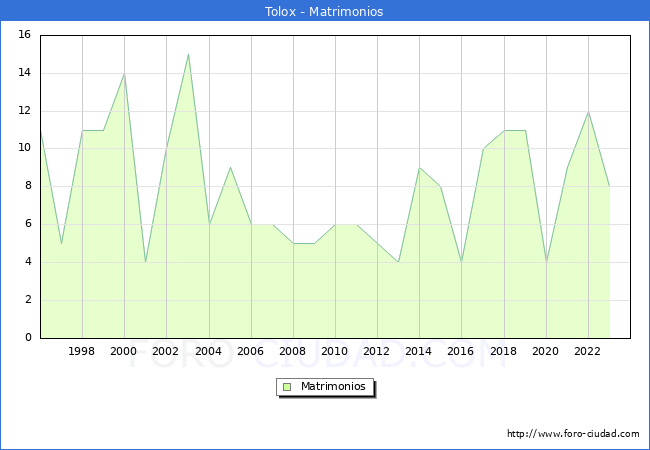
Task: Click the 2020 low point at 4
Action: (546, 262)
